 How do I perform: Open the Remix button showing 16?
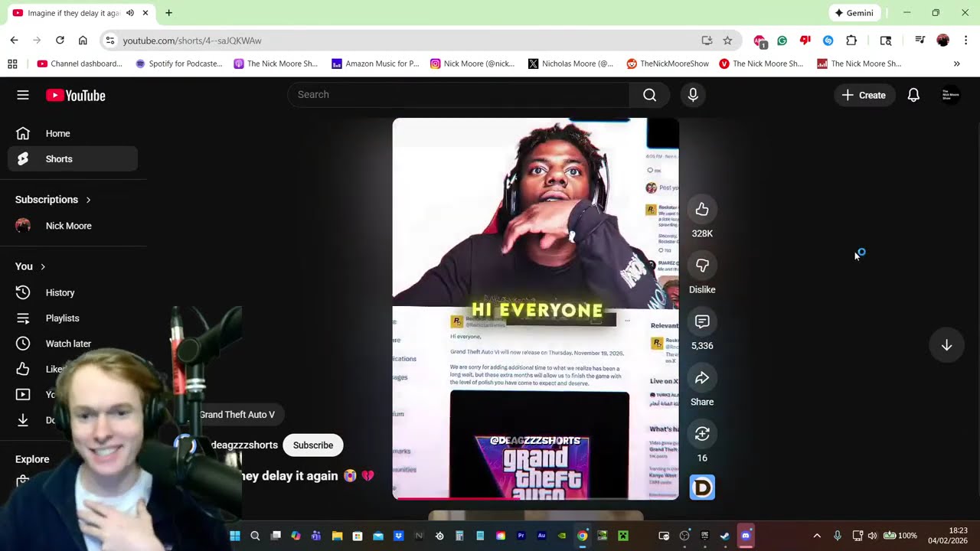[x=702, y=434]
